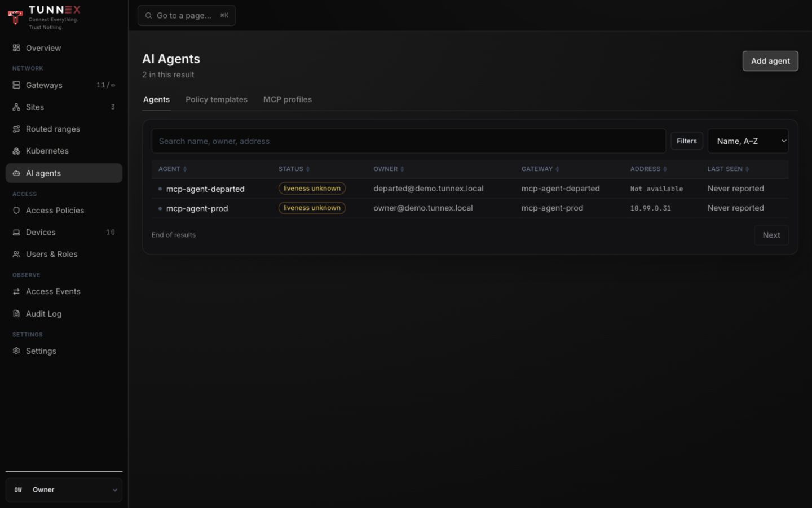
Task: Switch to the Agents tab
Action: 156,99
